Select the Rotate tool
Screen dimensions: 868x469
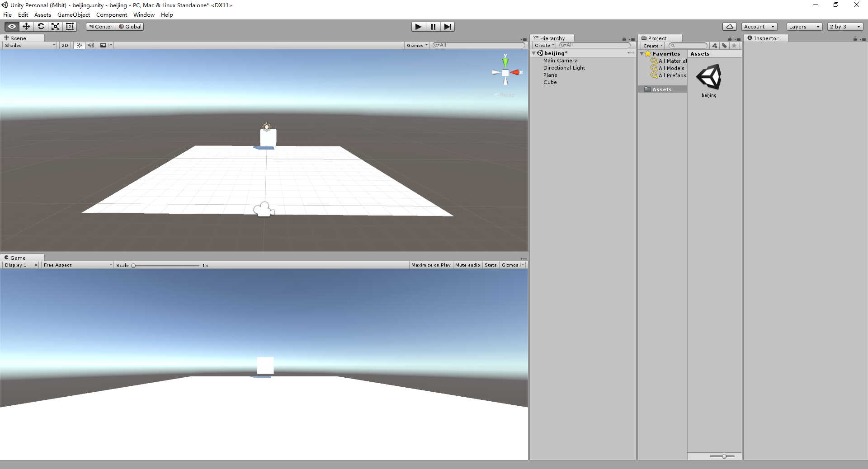pyautogui.click(x=41, y=27)
